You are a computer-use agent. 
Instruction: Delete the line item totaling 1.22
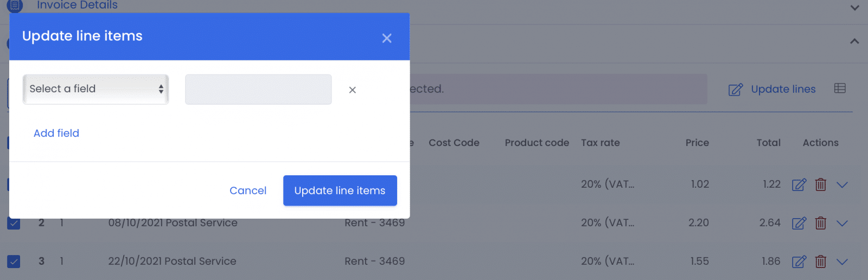pos(821,184)
